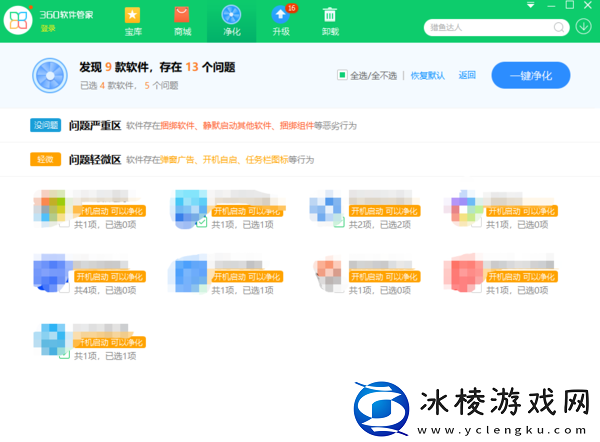Click the orange 轻微 badge
Image resolution: width=600 pixels, height=442 pixels.
click(46, 159)
